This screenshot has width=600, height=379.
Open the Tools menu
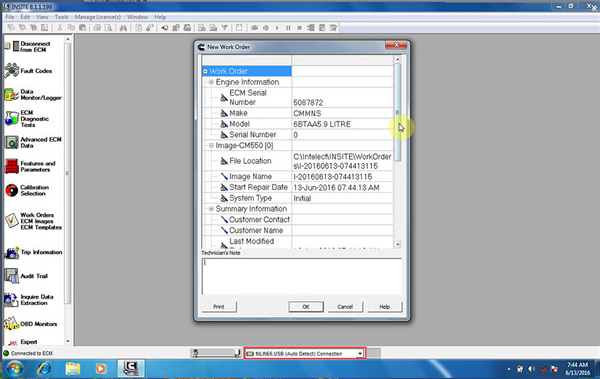click(x=61, y=17)
